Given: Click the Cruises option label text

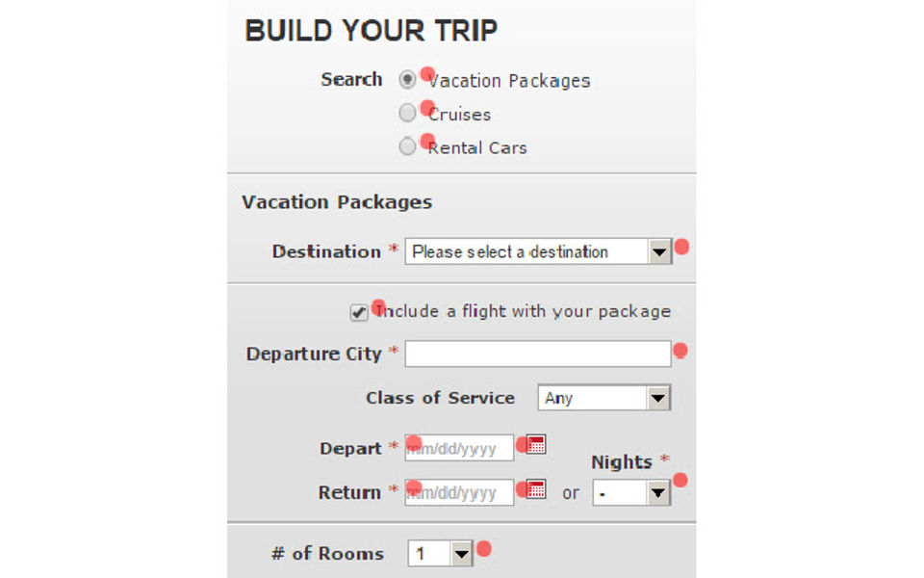Looking at the screenshot, I should click(x=461, y=115).
